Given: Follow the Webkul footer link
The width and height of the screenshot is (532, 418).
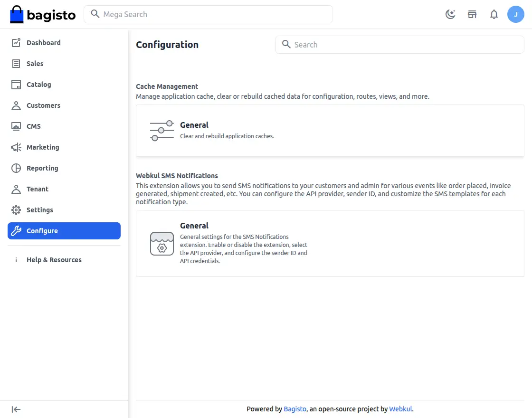Looking at the screenshot, I should pos(400,409).
